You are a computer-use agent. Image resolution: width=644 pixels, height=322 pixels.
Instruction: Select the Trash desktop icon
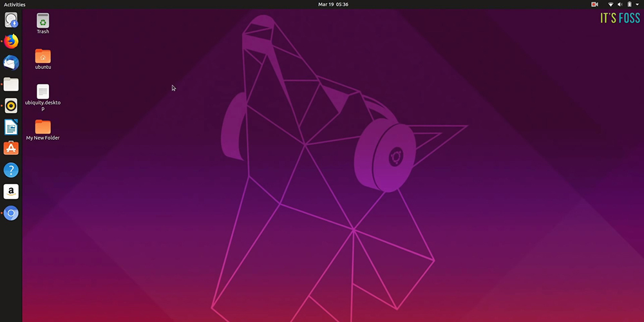[43, 21]
